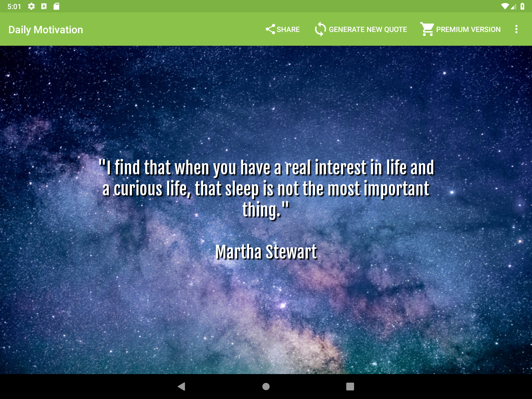Open the three-dot overflow menu

click(x=516, y=29)
